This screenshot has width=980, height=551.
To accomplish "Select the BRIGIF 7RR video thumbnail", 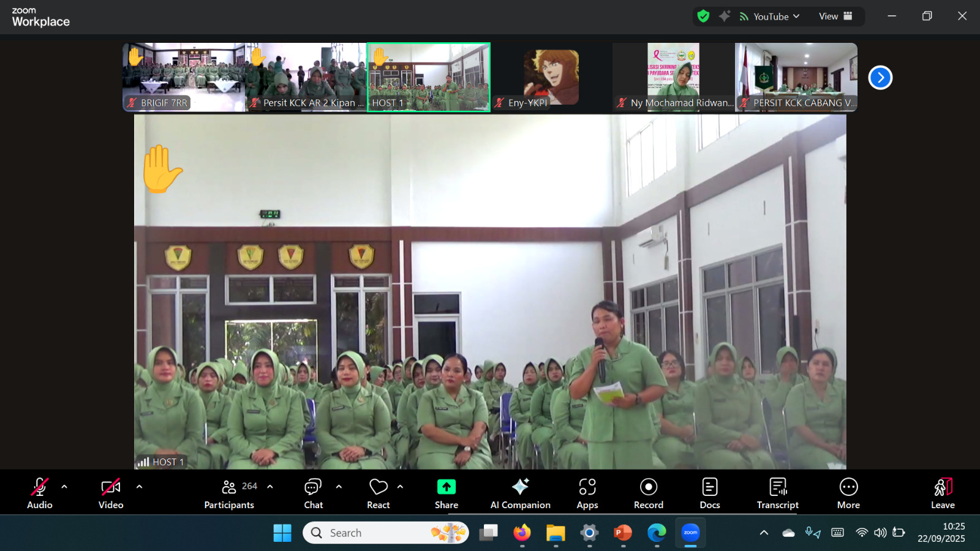I will pos(184,77).
